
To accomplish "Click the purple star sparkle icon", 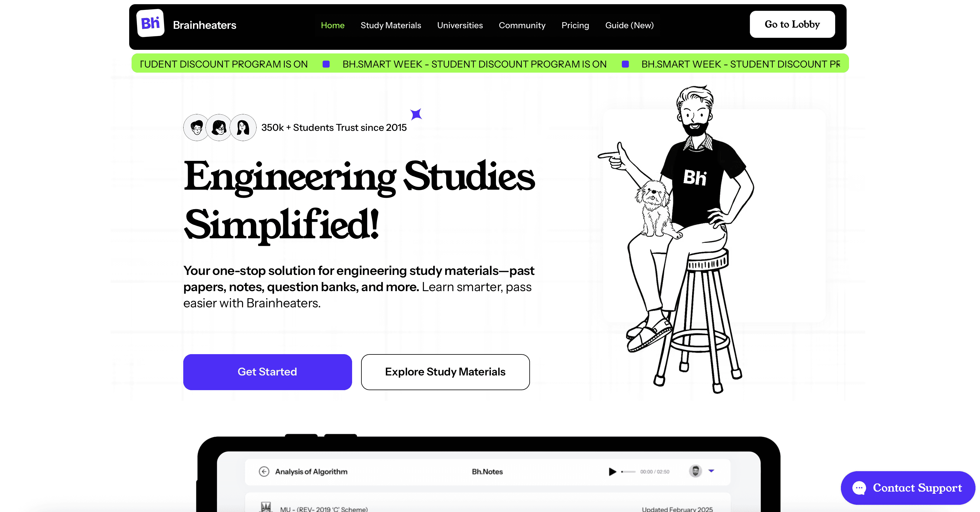I will 416,114.
